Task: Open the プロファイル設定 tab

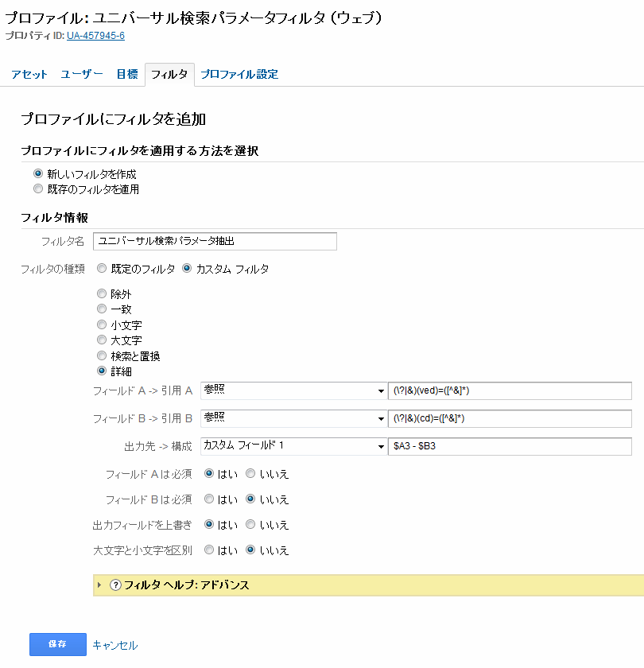Action: [239, 75]
